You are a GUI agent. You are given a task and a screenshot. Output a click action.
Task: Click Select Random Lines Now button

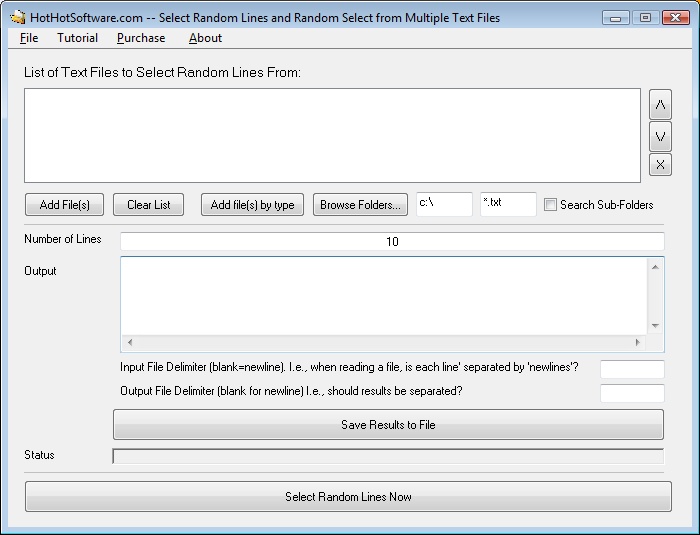348,497
